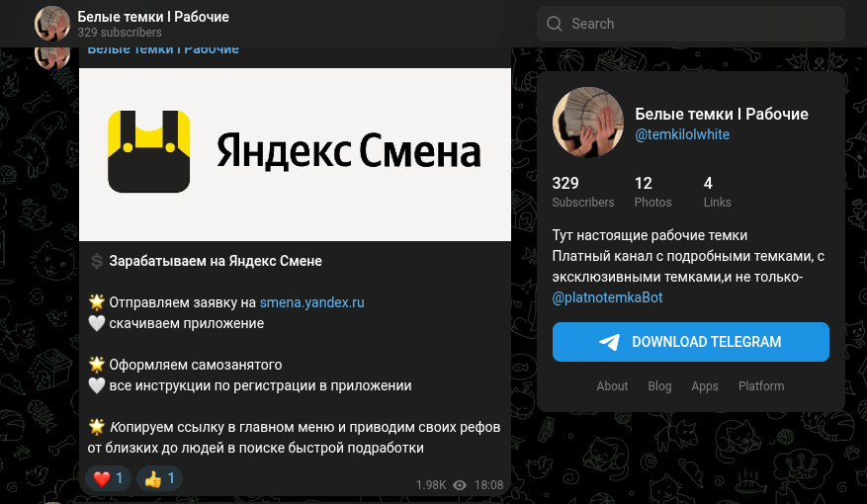The image size is (867, 504).
Task: Open the @temkilolwhite username link
Action: pos(682,134)
